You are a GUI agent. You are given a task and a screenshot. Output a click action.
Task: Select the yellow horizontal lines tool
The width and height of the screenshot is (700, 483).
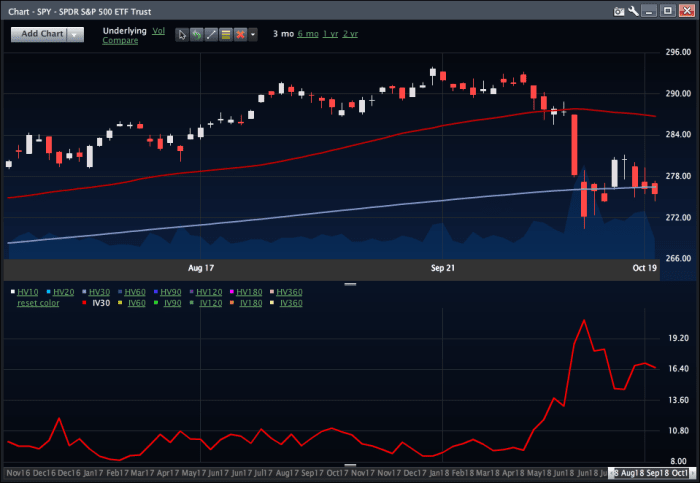pos(226,34)
